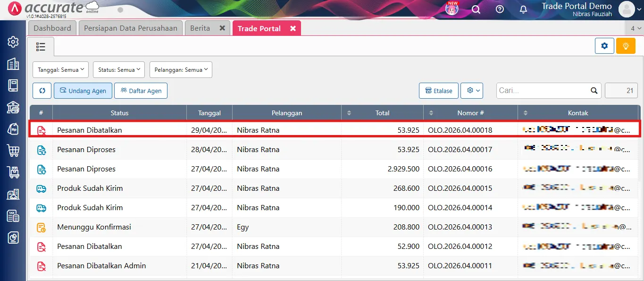The height and width of the screenshot is (281, 644).
Task: Click the Trade Portal Demo company name
Action: 577,6
